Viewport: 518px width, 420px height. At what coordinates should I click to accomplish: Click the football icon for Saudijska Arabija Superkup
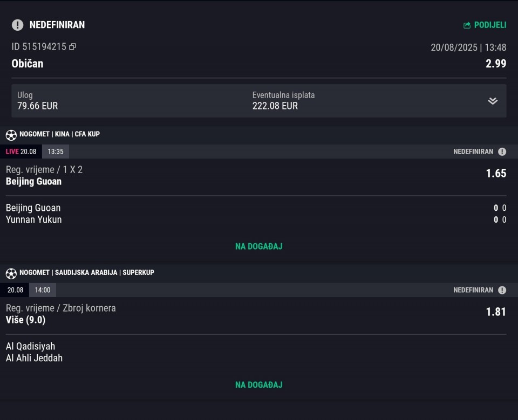coord(11,273)
